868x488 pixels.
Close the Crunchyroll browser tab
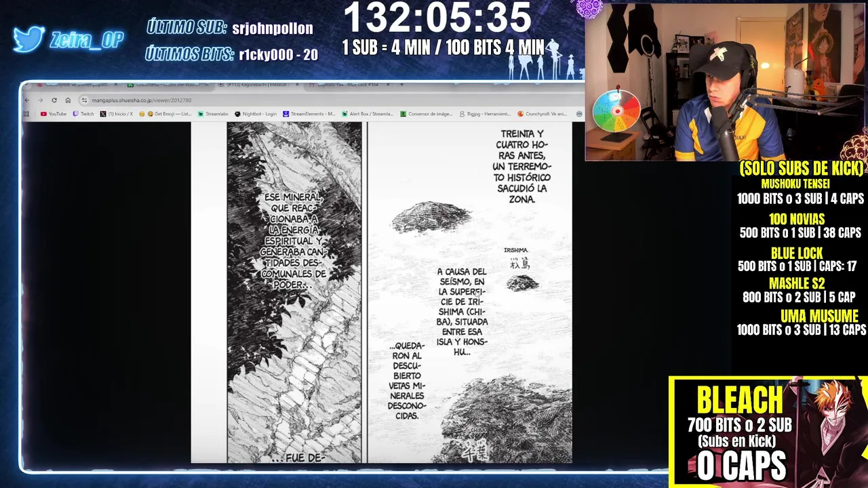coord(116,85)
